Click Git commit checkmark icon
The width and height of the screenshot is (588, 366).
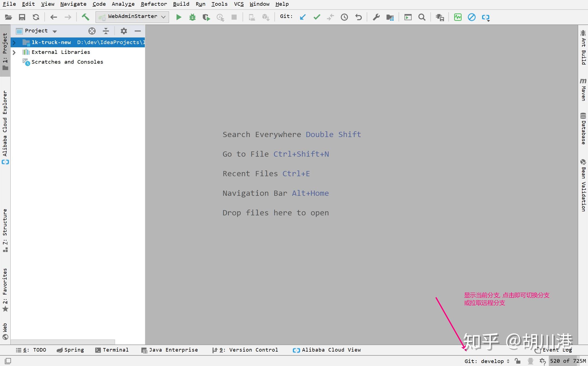coord(317,17)
